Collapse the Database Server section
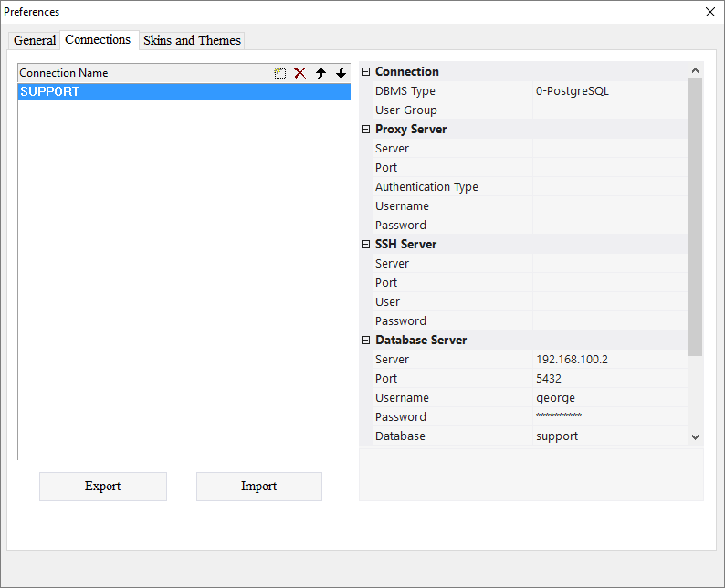Screen dimensions: 725x588 tap(366, 341)
